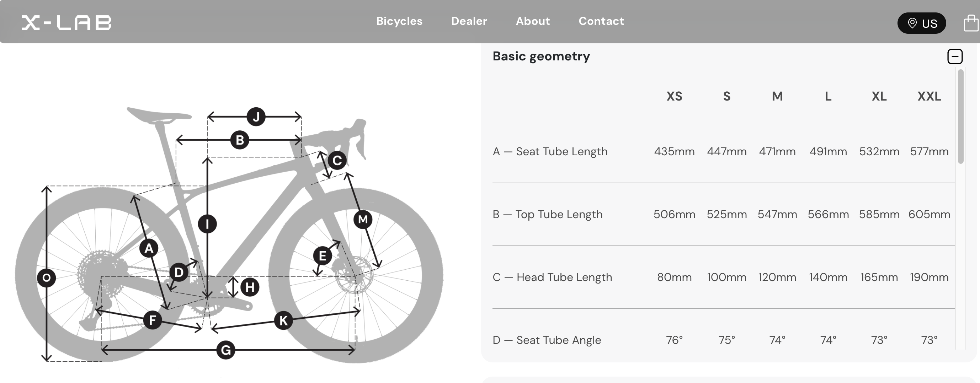Open the Dealer menu
The height and width of the screenshot is (383, 980).
469,21
